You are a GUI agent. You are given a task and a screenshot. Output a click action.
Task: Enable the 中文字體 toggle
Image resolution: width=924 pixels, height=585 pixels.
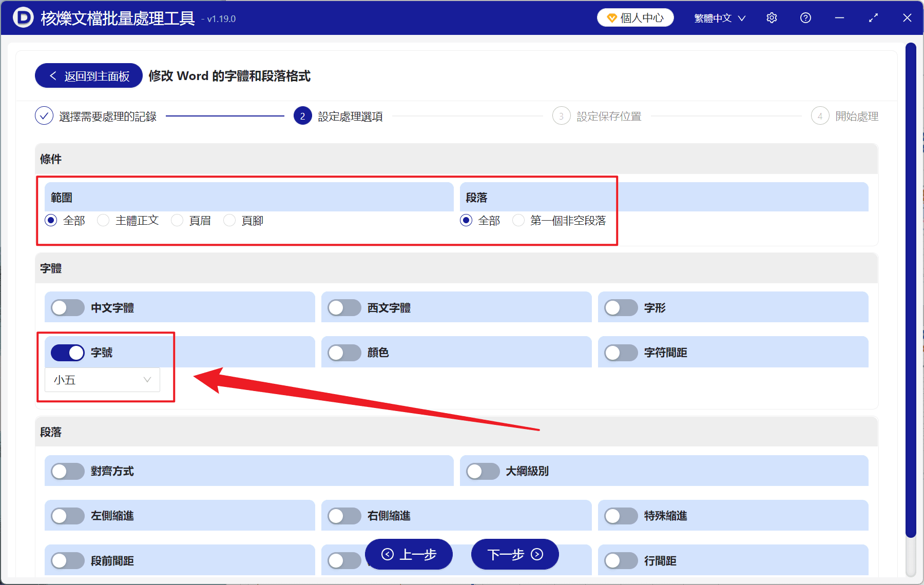tap(67, 307)
